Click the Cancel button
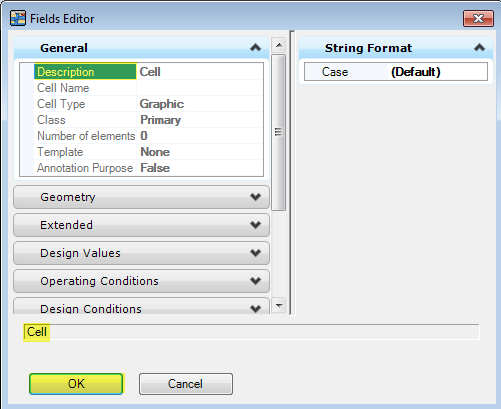This screenshot has width=501, height=409. 186,384
